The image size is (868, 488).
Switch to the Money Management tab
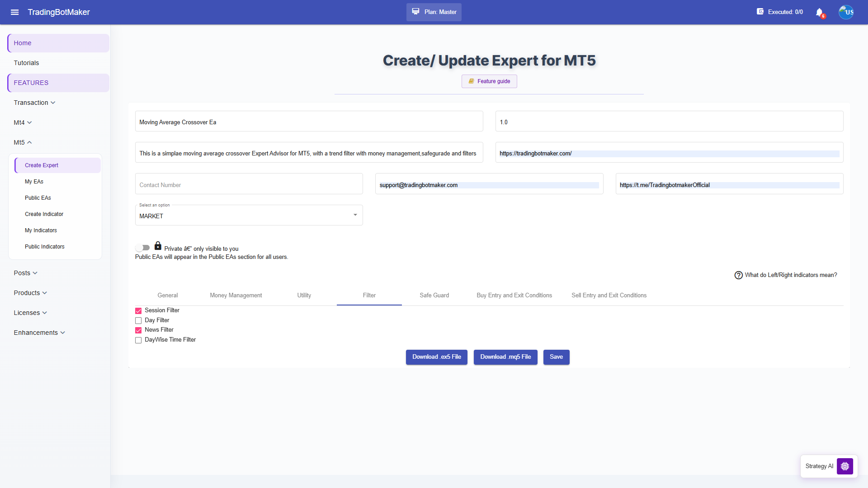coord(236,296)
